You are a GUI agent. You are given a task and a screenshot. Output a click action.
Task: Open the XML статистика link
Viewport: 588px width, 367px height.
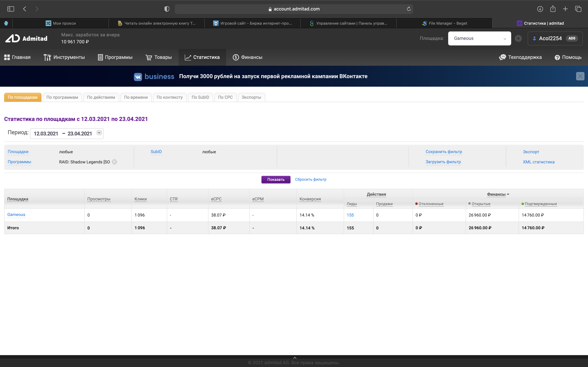538,162
